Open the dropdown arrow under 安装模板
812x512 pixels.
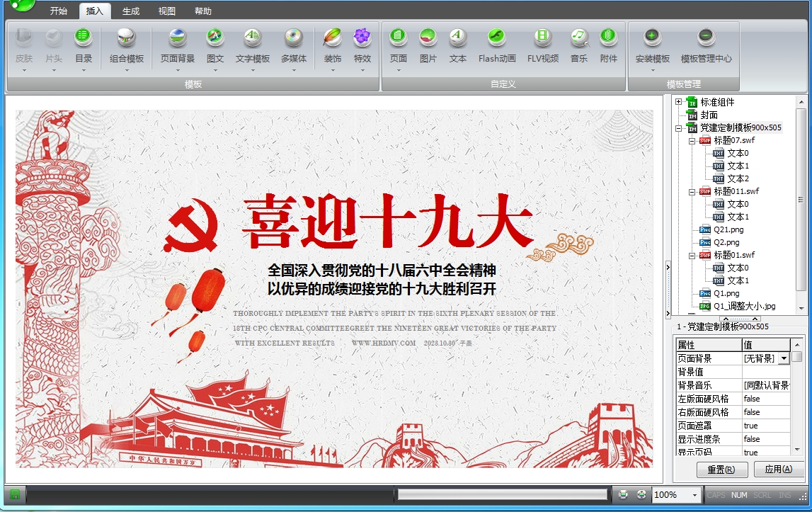(x=653, y=70)
